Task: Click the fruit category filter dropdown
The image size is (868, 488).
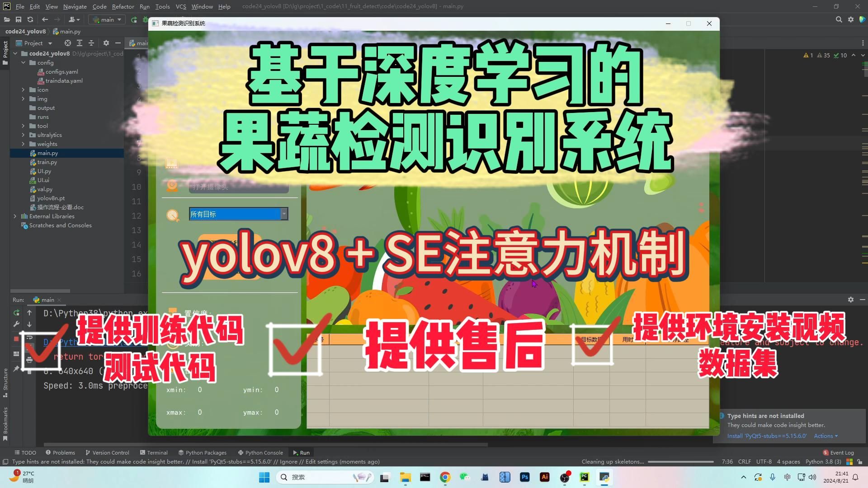Action: pyautogui.click(x=237, y=214)
